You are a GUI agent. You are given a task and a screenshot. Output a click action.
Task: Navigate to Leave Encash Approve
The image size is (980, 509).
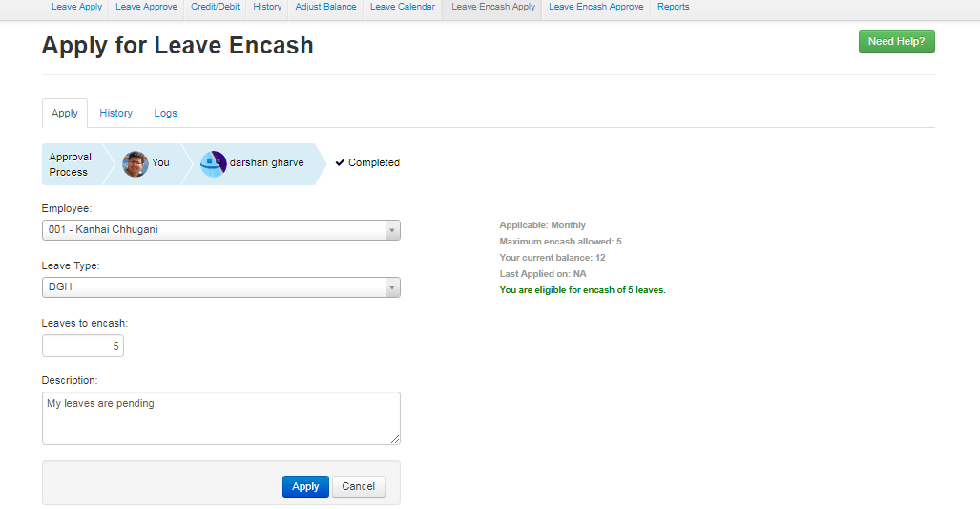[x=596, y=7]
